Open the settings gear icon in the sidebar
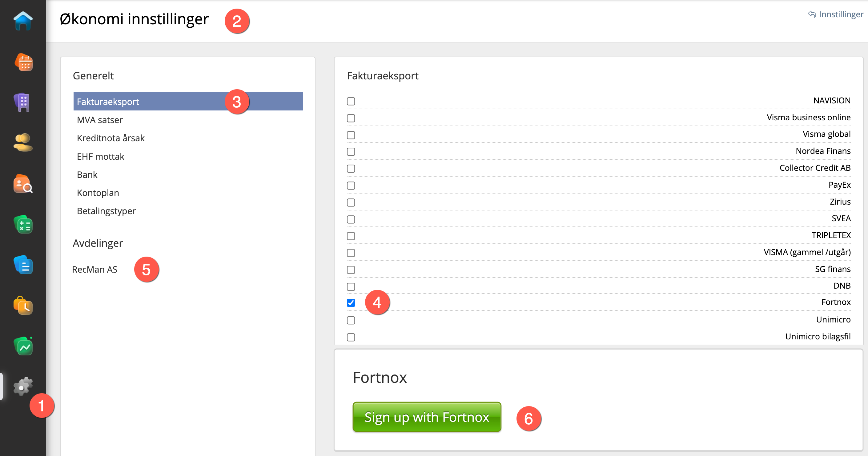 pos(22,386)
